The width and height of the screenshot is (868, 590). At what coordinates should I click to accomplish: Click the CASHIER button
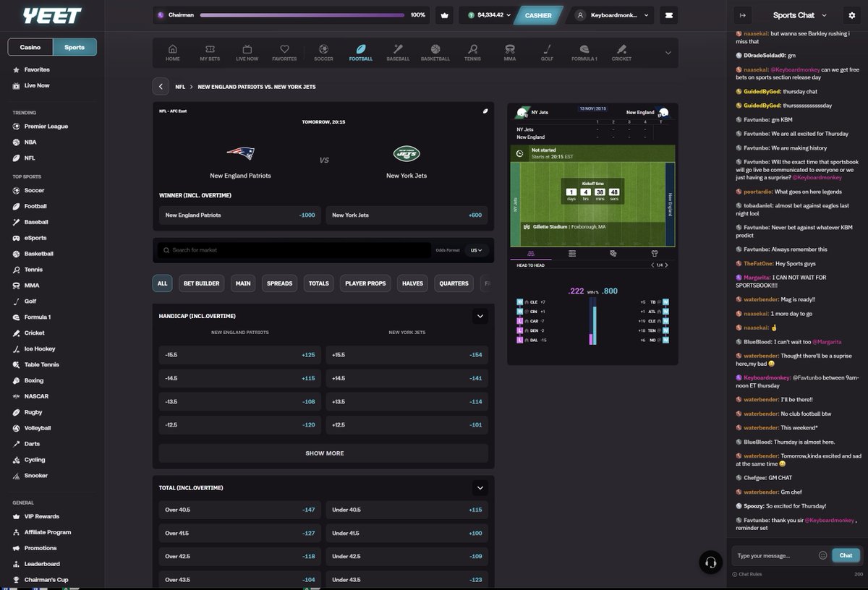tap(538, 15)
